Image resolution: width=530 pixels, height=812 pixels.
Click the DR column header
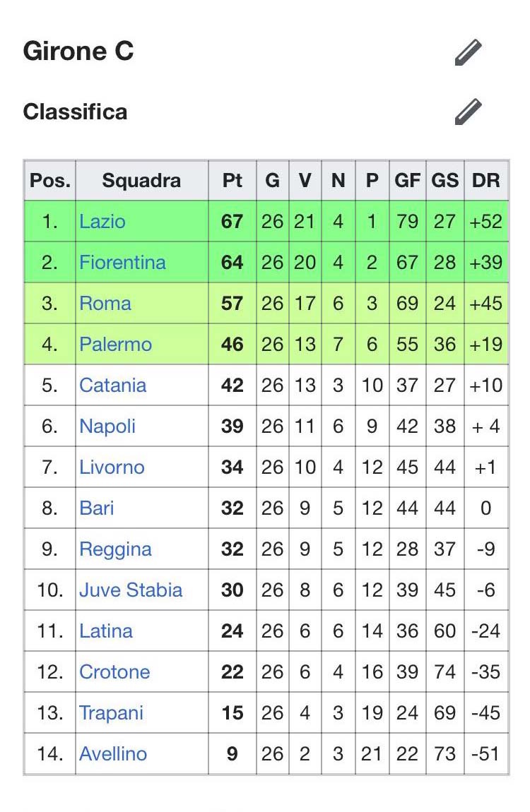[x=485, y=181]
